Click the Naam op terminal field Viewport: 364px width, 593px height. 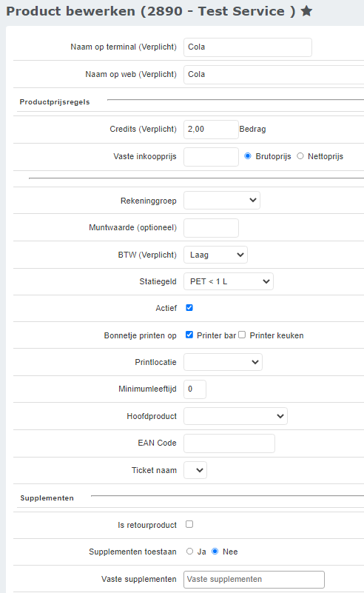coord(248,47)
